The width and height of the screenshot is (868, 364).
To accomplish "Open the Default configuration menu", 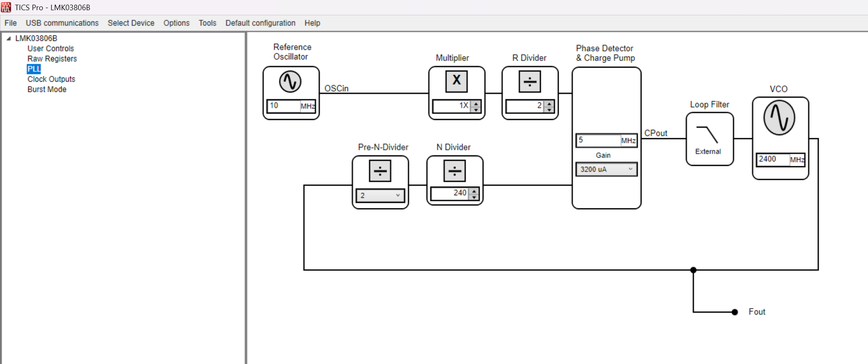I will click(x=260, y=23).
